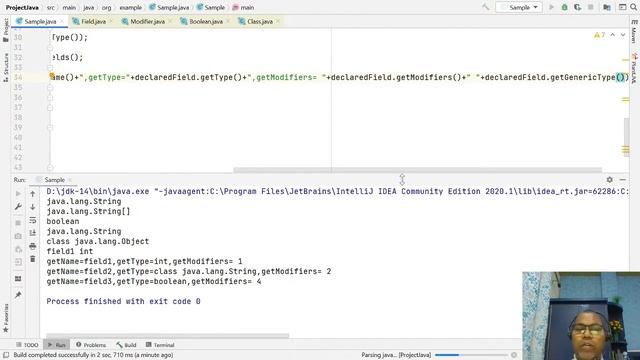Toggle the Run tool window button
Viewport: 640px width, 360px height.
[56, 345]
